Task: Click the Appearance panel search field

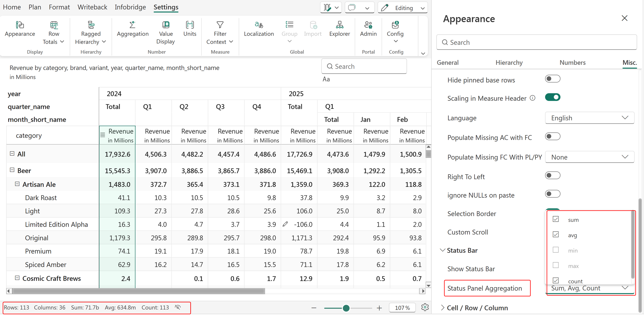Action: (x=536, y=42)
